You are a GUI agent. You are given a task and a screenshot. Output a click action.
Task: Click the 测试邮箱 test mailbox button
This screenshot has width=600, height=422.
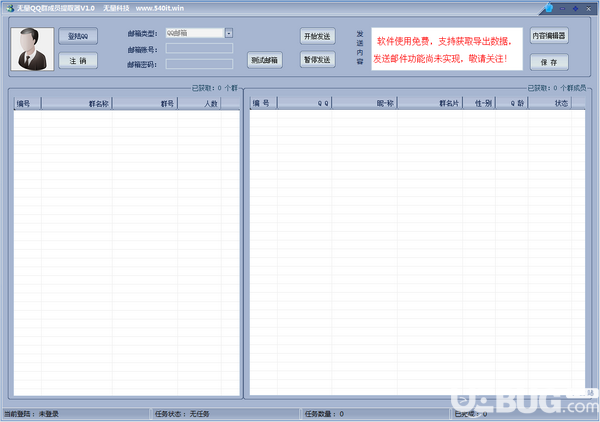click(265, 60)
